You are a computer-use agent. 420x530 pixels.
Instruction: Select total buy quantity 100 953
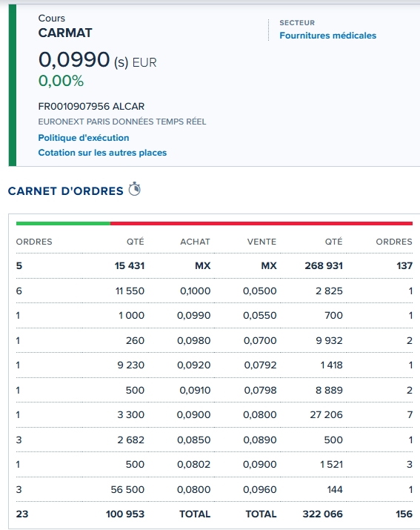125,514
